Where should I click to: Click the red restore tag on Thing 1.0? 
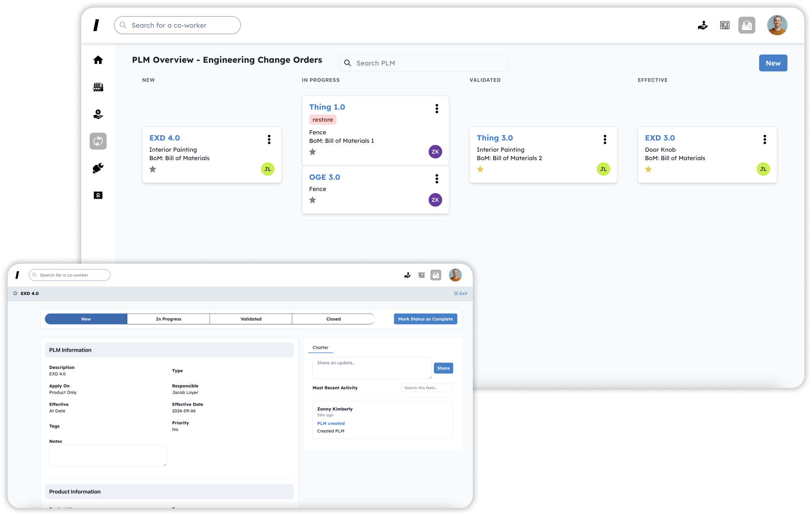[x=322, y=120]
